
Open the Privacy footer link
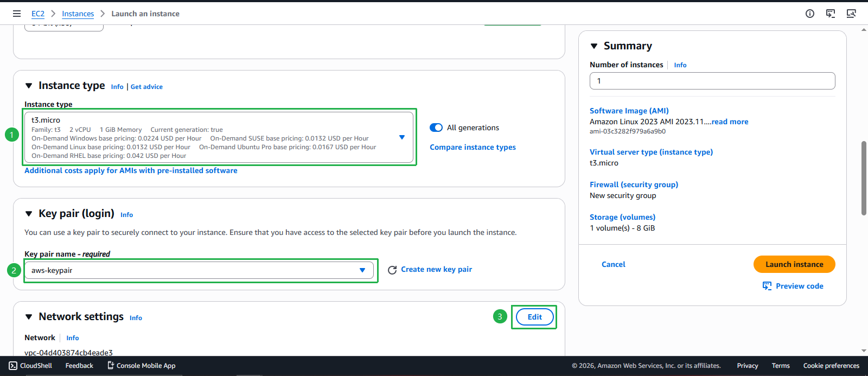pos(747,366)
